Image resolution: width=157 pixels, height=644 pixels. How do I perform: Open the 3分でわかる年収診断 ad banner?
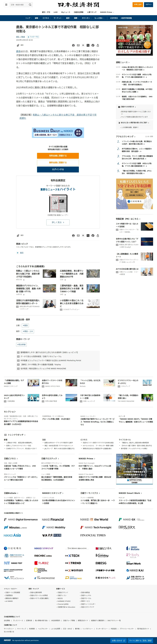134,194
